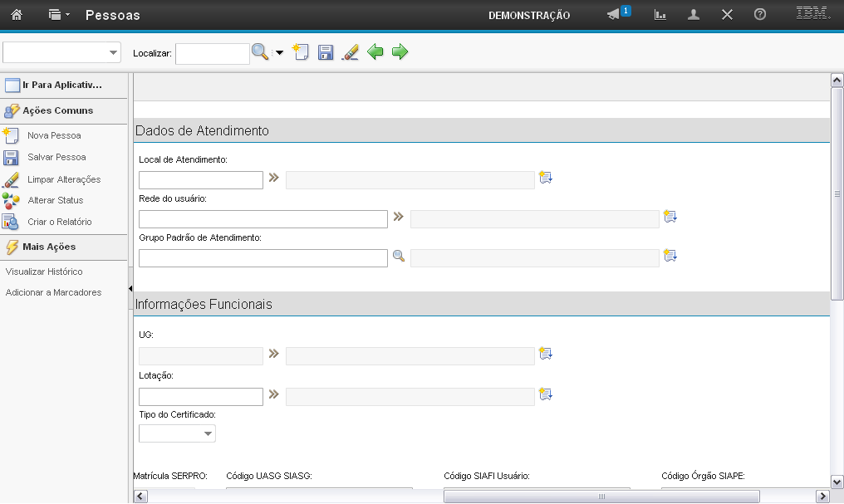Click the toolbar search magnifier icon

tap(260, 52)
